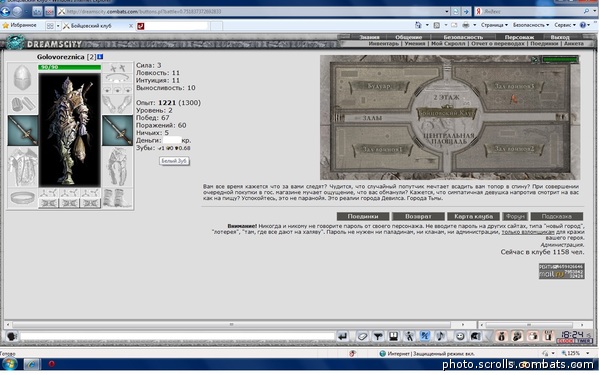Viewport: 600px width, 375px height.
Task: Click the empty helmet equipment slot
Action: point(23,78)
